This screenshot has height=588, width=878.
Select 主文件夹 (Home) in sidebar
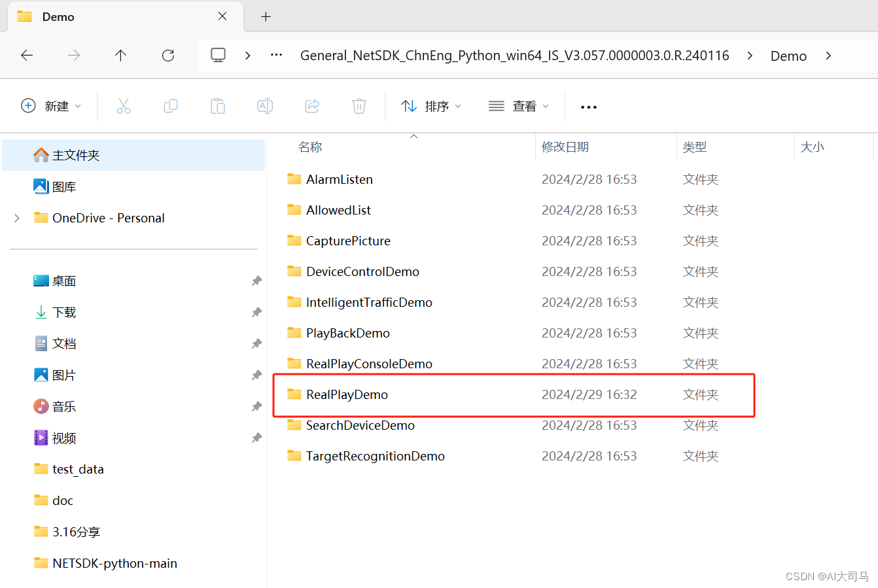tap(133, 155)
